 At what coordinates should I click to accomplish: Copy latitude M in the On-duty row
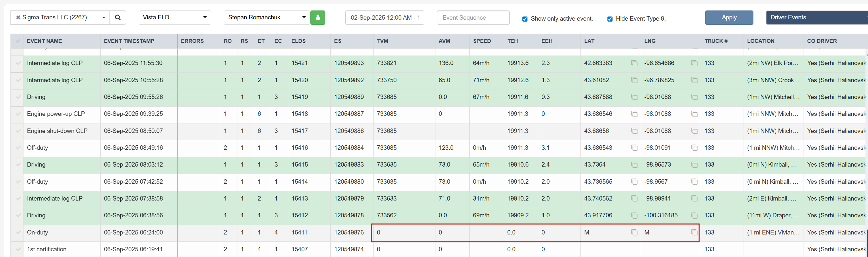tap(634, 233)
